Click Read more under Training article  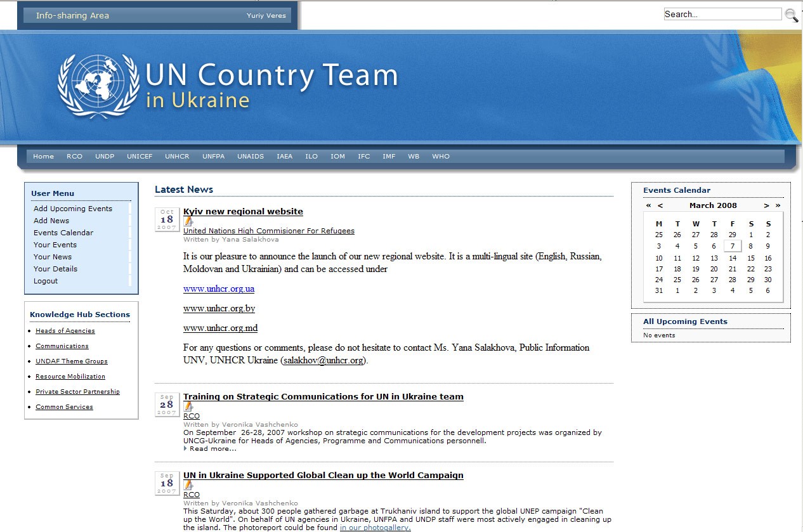212,449
